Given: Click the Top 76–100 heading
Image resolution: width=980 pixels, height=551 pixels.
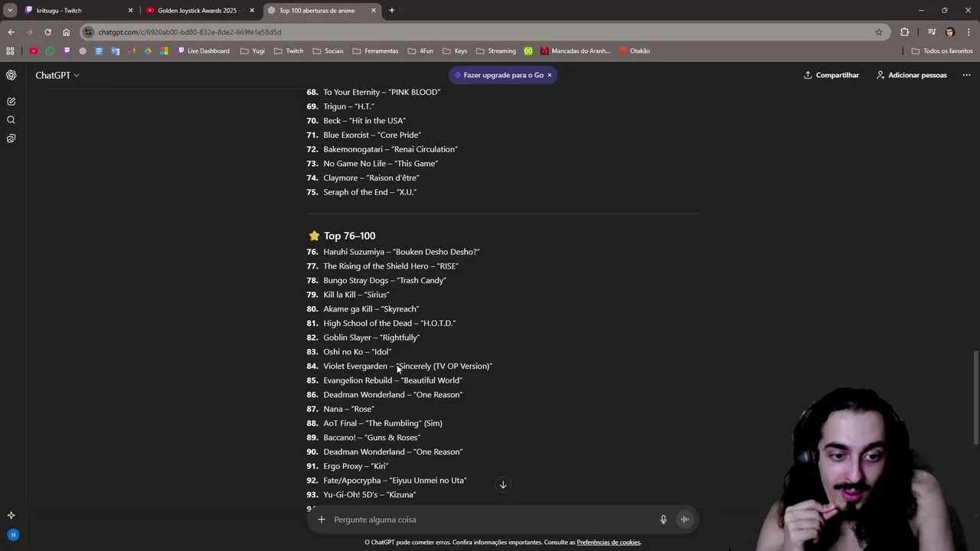Looking at the screenshot, I should pyautogui.click(x=349, y=236).
